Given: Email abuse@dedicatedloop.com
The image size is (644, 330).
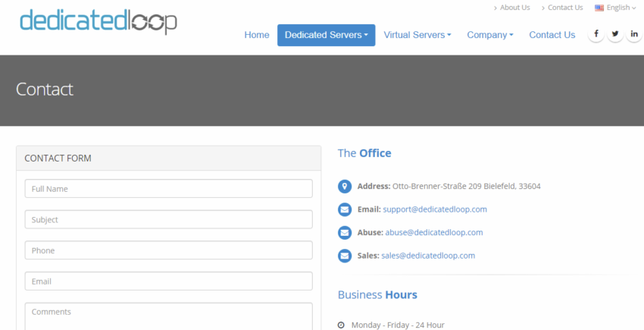Looking at the screenshot, I should [x=433, y=232].
